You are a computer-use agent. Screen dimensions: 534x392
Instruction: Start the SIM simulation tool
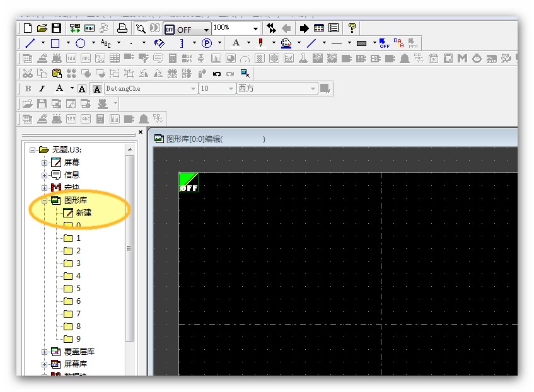tap(90, 28)
